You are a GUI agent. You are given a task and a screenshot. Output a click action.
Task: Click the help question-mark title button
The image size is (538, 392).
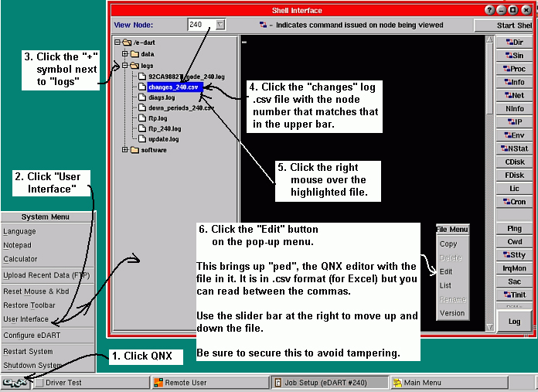(489, 10)
